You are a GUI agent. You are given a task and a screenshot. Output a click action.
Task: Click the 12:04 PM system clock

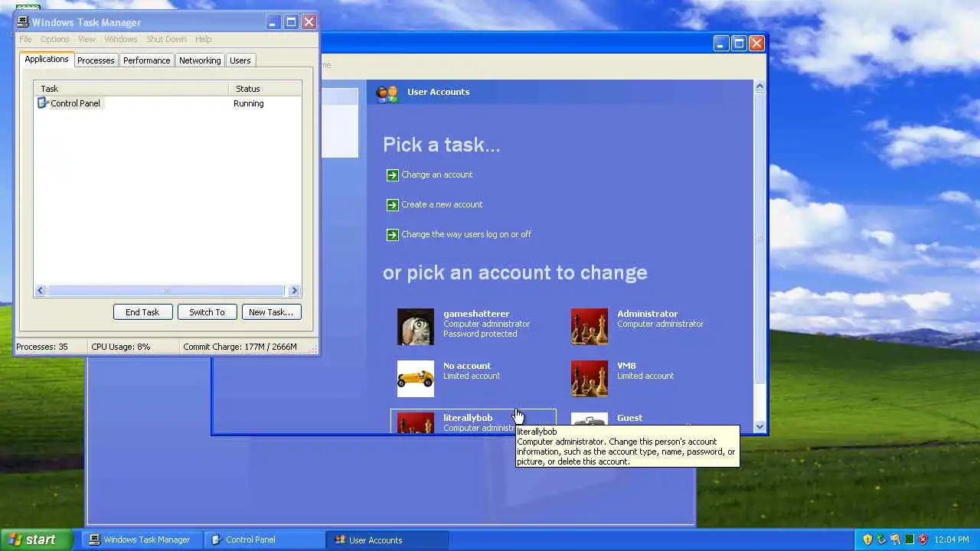pos(953,540)
